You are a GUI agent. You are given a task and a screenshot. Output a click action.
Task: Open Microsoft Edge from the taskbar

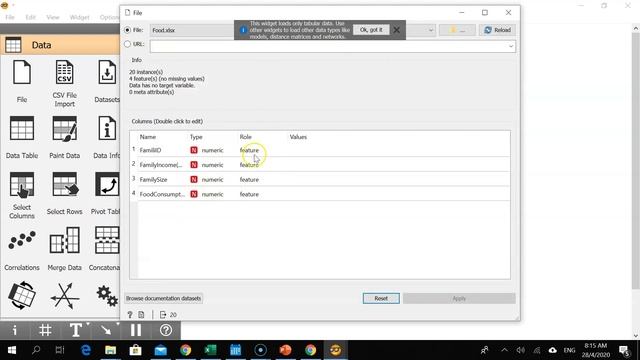click(86, 350)
